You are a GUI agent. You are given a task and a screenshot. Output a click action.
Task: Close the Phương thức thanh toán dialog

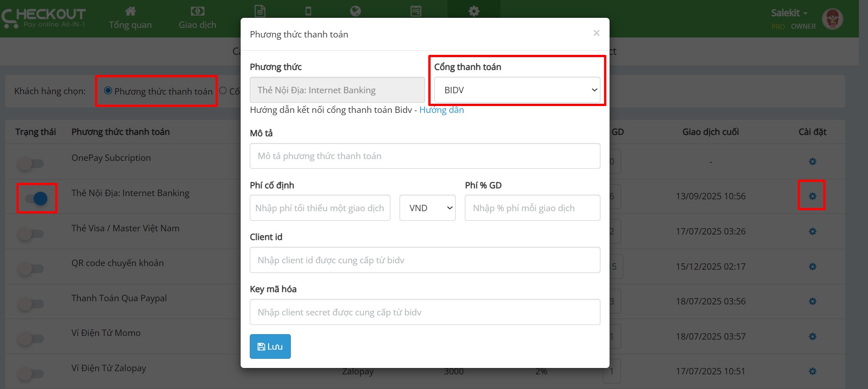[596, 33]
